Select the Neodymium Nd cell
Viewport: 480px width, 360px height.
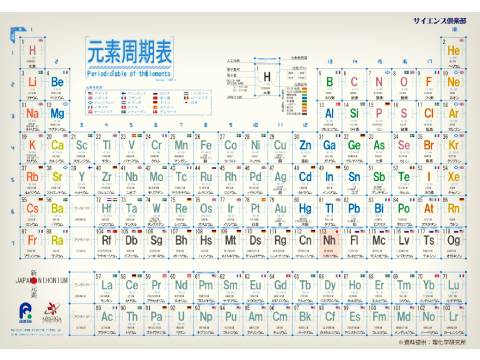tap(181, 288)
